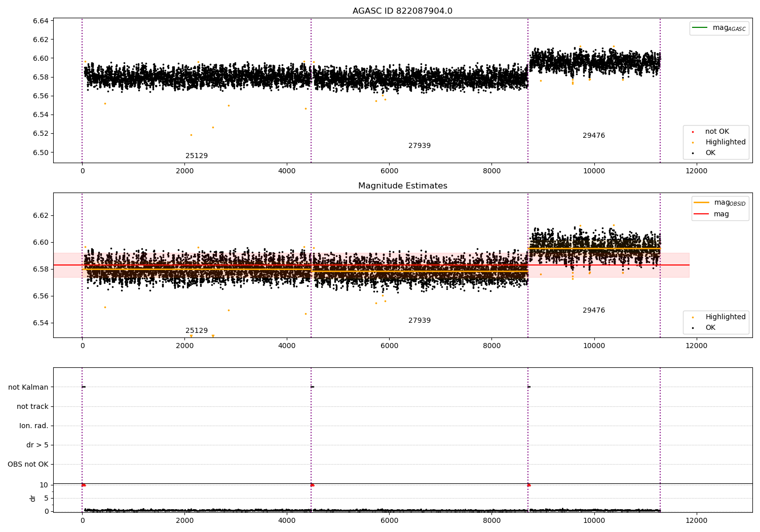This screenshot has width=760, height=532.
Task: Click the 'not OK' legend entry
Action: [710, 132]
